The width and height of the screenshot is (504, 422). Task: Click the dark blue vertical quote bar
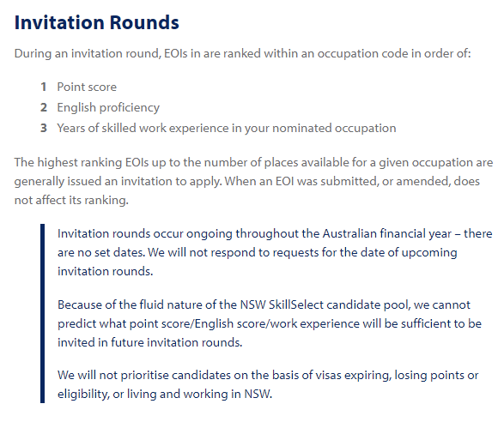click(42, 313)
